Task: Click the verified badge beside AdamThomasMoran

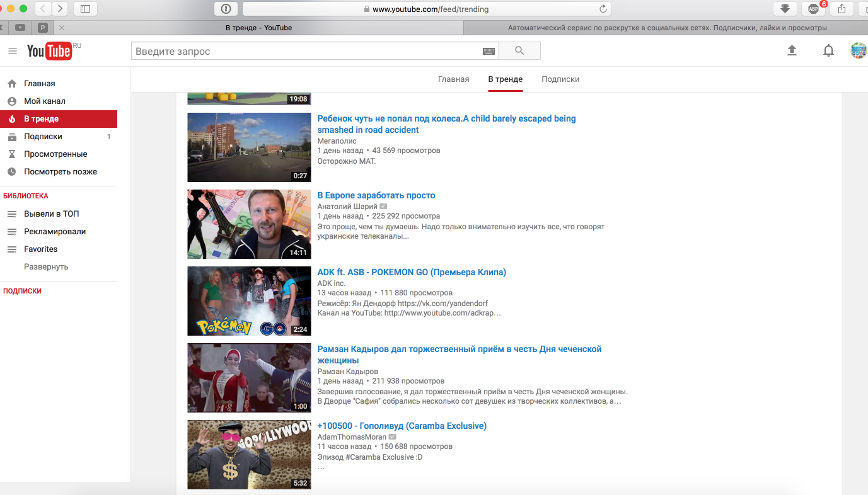Action: click(393, 437)
